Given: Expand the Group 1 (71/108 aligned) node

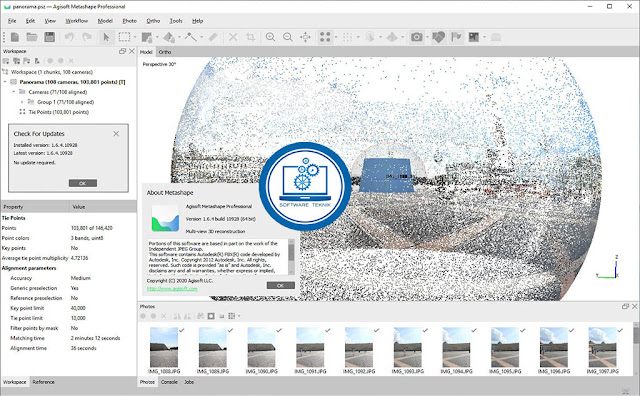Looking at the screenshot, I should [x=22, y=102].
